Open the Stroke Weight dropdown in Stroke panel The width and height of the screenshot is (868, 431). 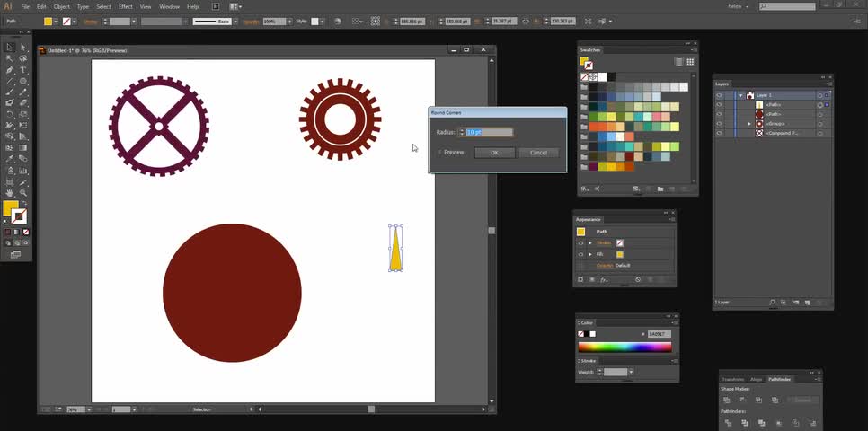pos(631,373)
